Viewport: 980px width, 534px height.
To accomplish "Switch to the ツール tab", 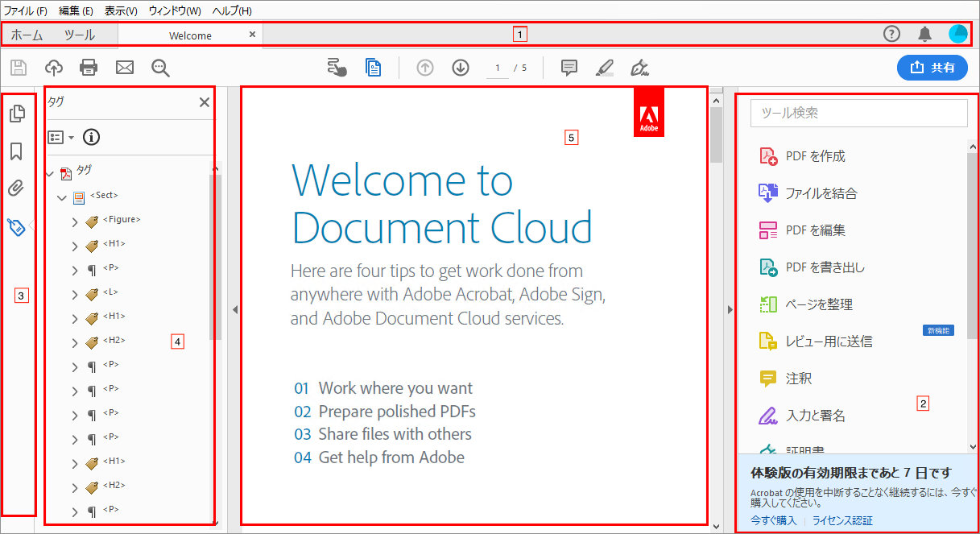I will (79, 35).
